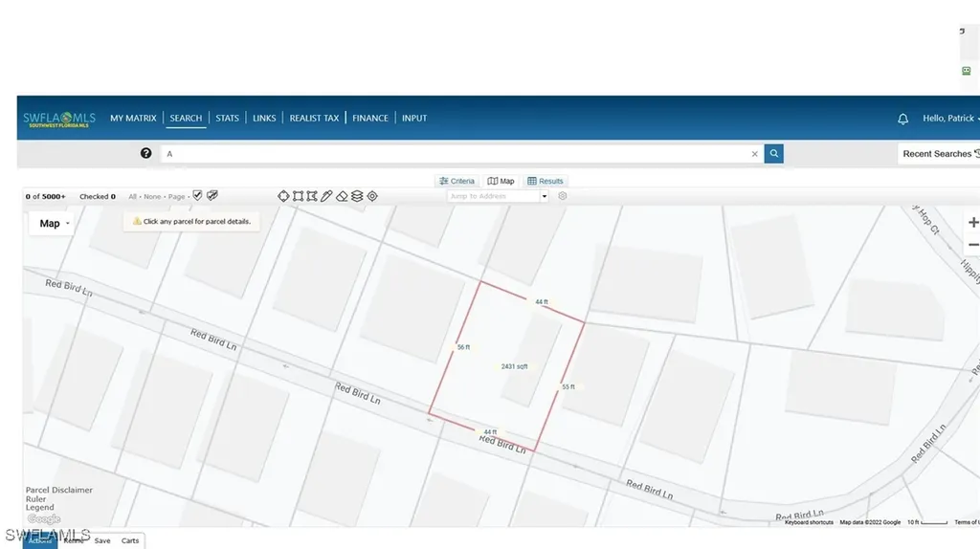Select the freehand pencil draw tool

(x=327, y=196)
